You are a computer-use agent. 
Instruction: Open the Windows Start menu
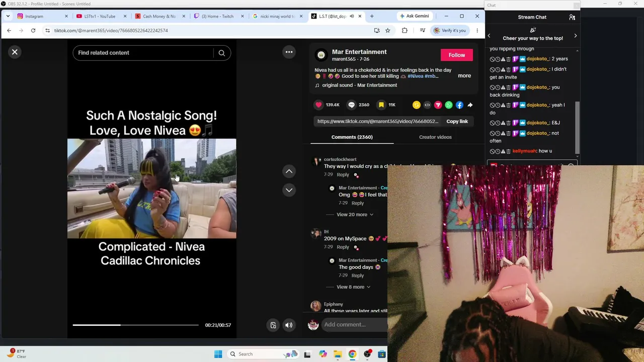coord(218,354)
